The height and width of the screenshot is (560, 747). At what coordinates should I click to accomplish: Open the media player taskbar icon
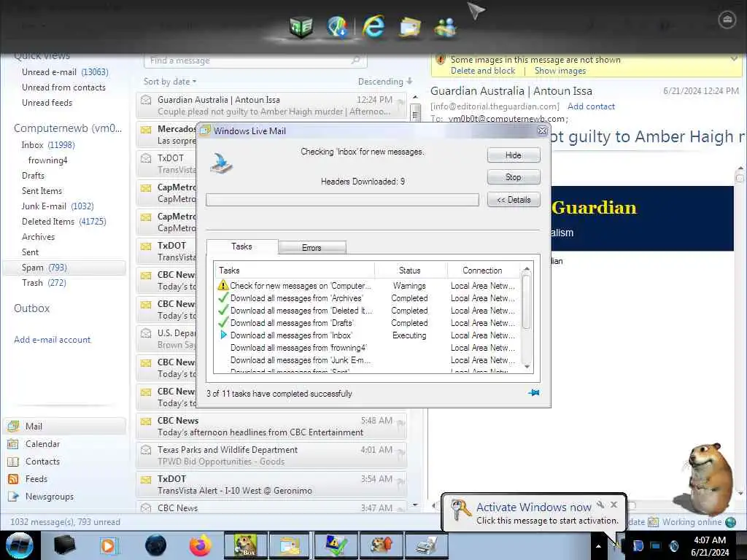click(109, 545)
